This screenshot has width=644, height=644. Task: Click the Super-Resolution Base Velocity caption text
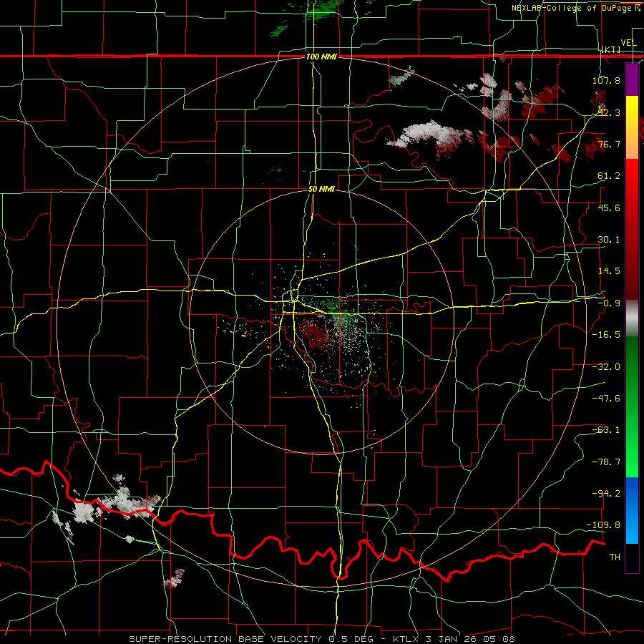321,639
